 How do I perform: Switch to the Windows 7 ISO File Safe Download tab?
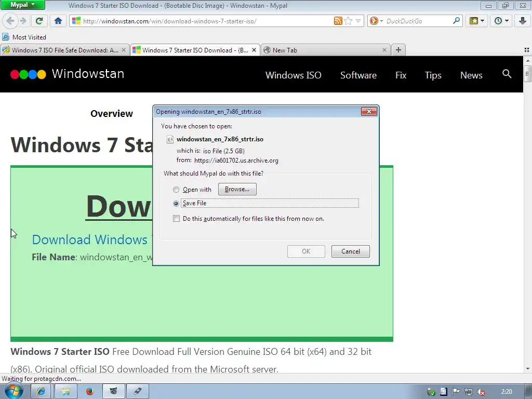tap(64, 50)
